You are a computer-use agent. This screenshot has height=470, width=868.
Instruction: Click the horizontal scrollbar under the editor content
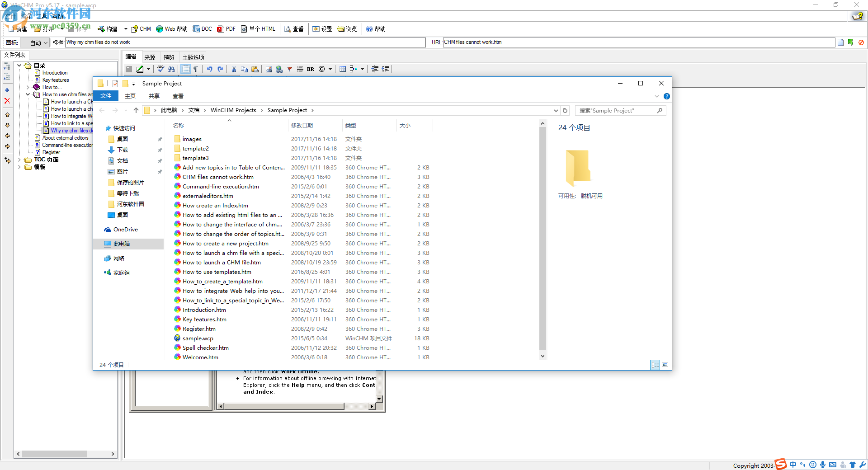(284, 406)
